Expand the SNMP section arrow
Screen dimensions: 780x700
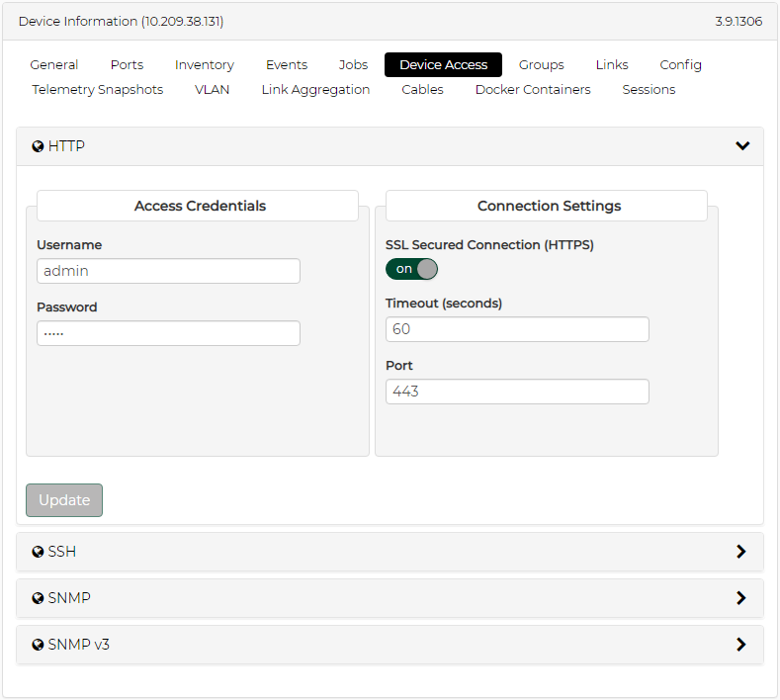click(741, 598)
